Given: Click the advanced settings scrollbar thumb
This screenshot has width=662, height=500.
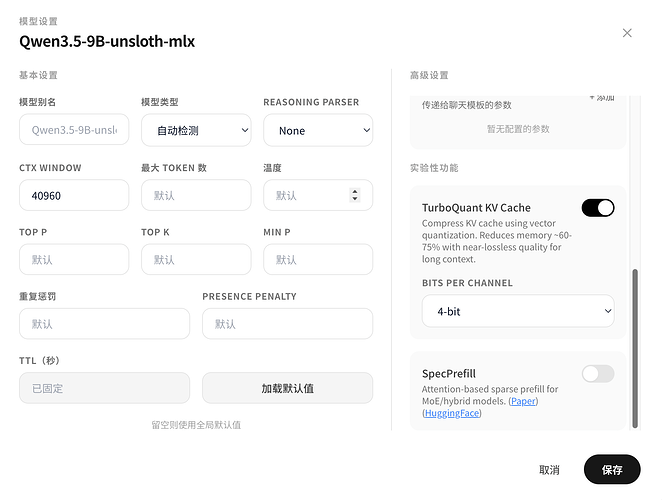Looking at the screenshot, I should 635,348.
